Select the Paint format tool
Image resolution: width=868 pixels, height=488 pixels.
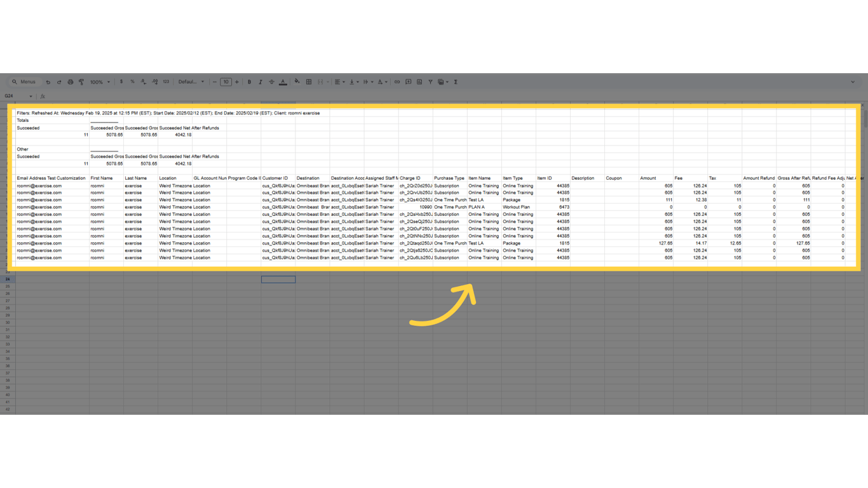[x=81, y=81]
